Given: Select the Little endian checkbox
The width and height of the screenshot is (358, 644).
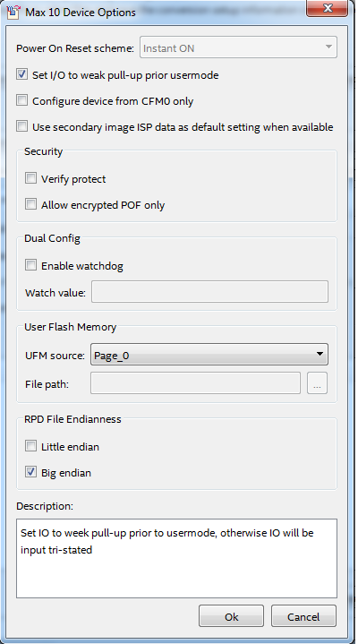Looking at the screenshot, I should (30, 446).
